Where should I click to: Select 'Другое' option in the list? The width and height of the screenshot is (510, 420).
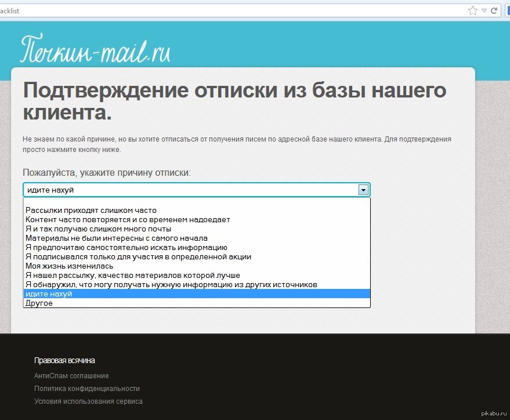pos(39,303)
